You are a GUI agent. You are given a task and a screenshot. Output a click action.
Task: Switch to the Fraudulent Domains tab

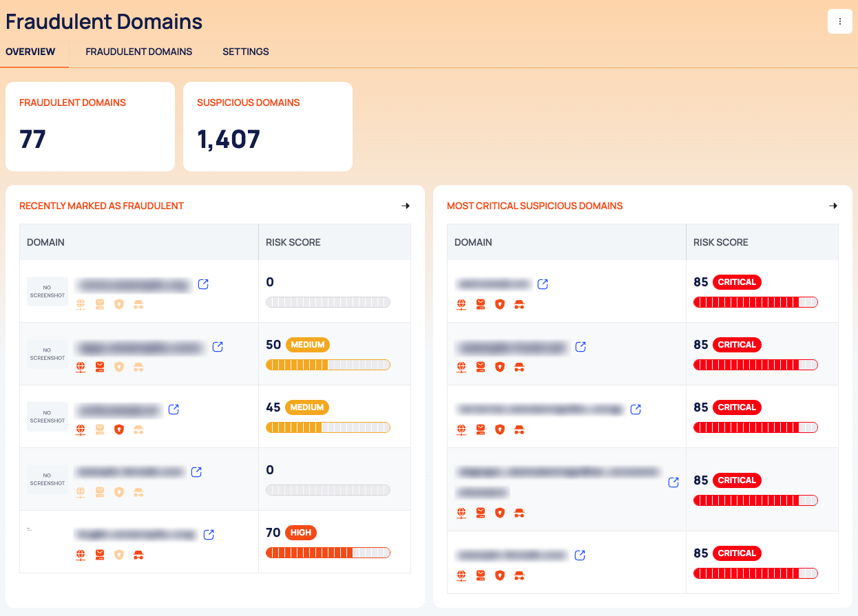click(x=138, y=52)
